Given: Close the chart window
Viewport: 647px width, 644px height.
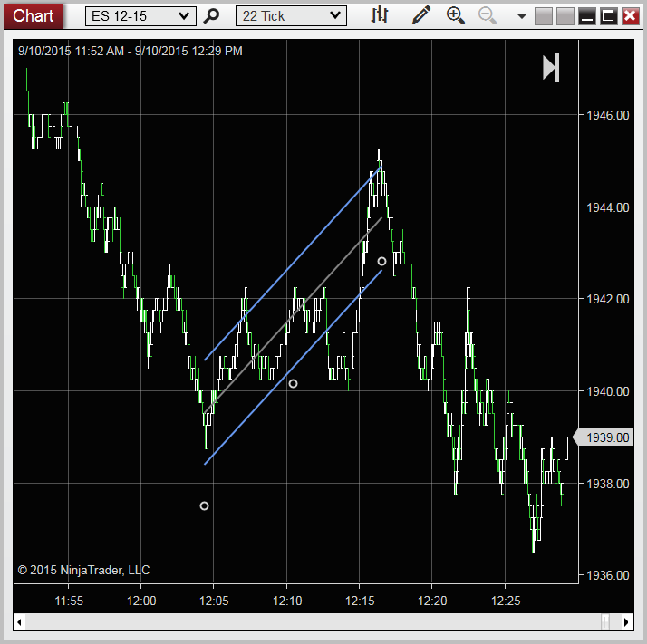Looking at the screenshot, I should coord(630,16).
